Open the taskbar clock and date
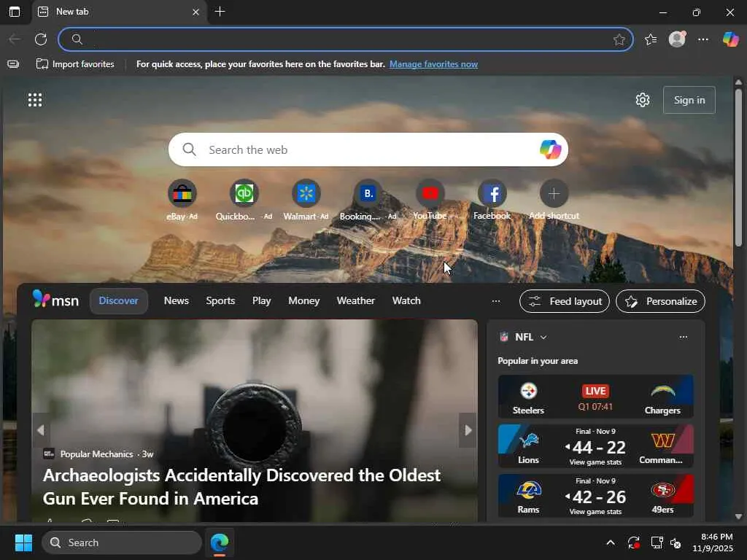 713,542
